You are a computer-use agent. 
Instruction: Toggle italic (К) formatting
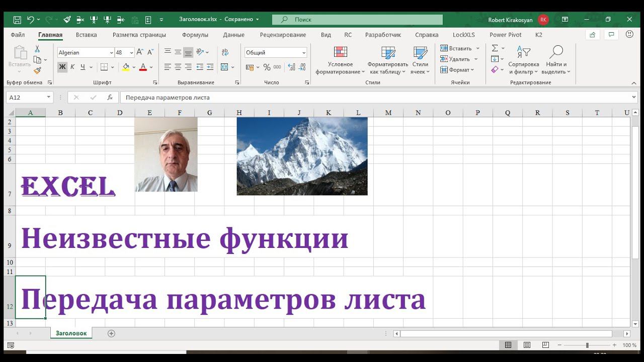click(x=72, y=67)
